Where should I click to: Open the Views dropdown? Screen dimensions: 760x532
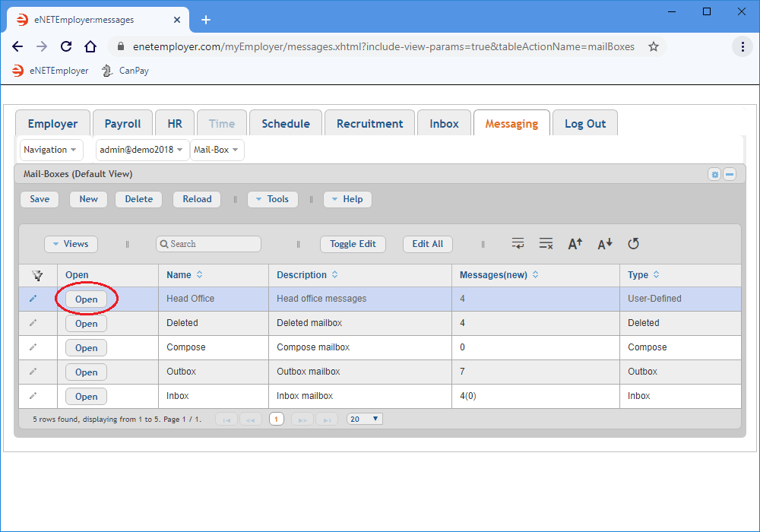pos(71,244)
